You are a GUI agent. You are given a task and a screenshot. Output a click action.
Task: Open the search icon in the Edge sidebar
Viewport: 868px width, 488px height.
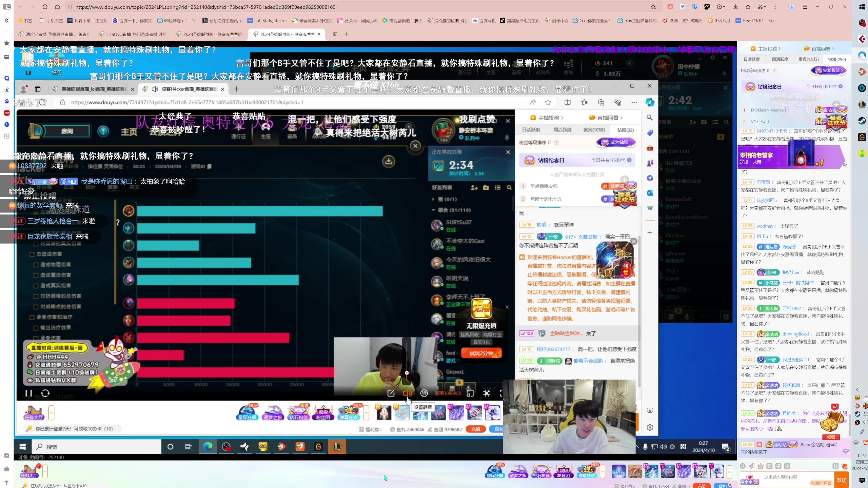pos(650,117)
